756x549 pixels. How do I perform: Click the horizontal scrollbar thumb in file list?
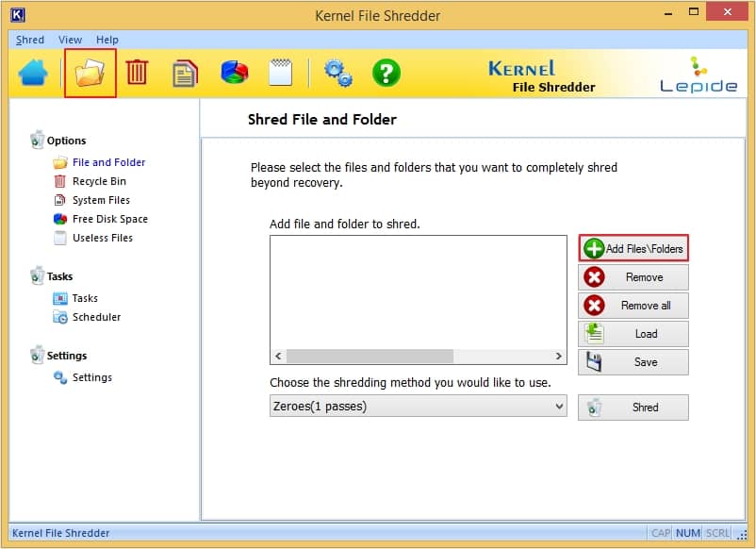370,356
